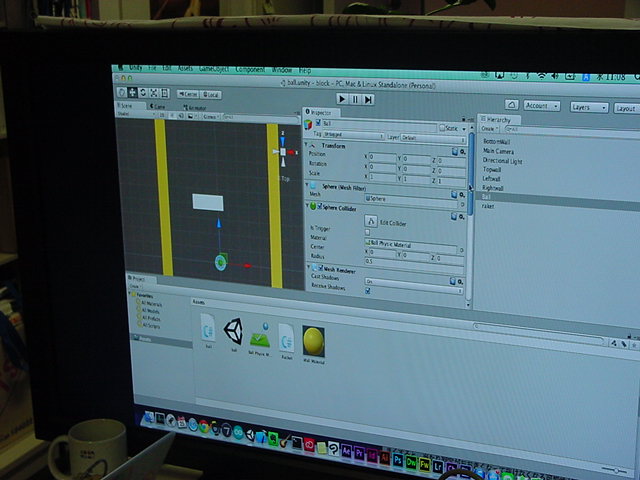Select the Rotate tool in Unity toolbar
The height and width of the screenshot is (480, 640).
(x=143, y=93)
